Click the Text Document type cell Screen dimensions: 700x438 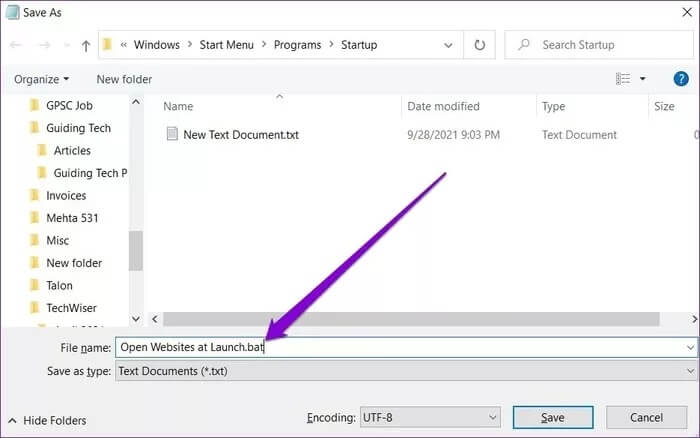[579, 135]
